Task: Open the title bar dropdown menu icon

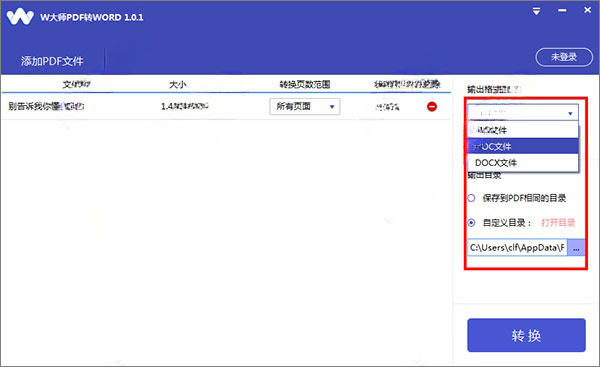Action: [536, 11]
